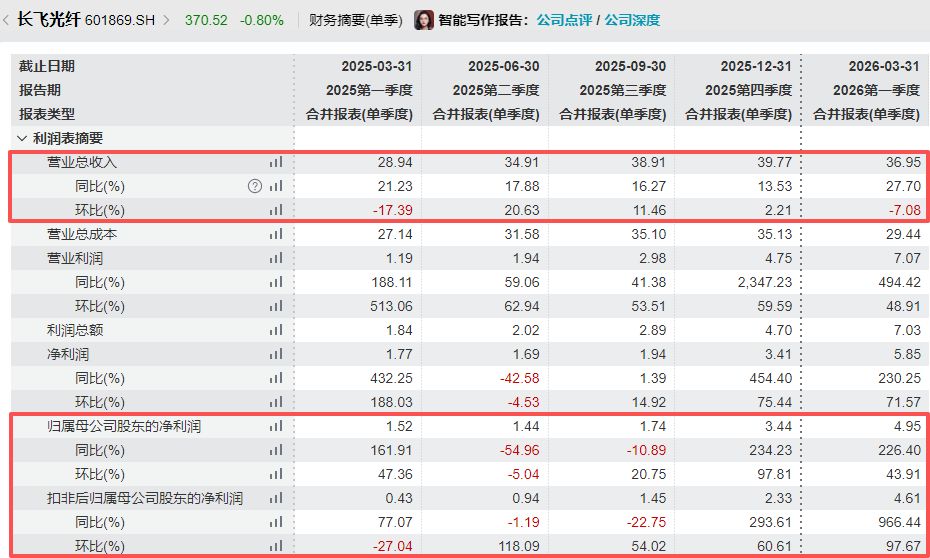Viewport: 930px width, 558px height.
Task: Click the 营业总收入 row label
Action: [82, 162]
